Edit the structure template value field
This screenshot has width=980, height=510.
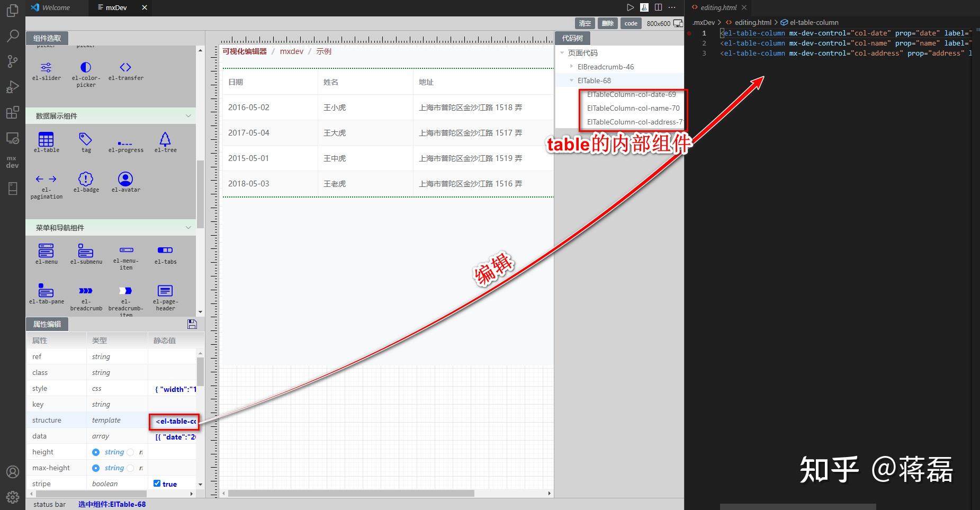174,420
